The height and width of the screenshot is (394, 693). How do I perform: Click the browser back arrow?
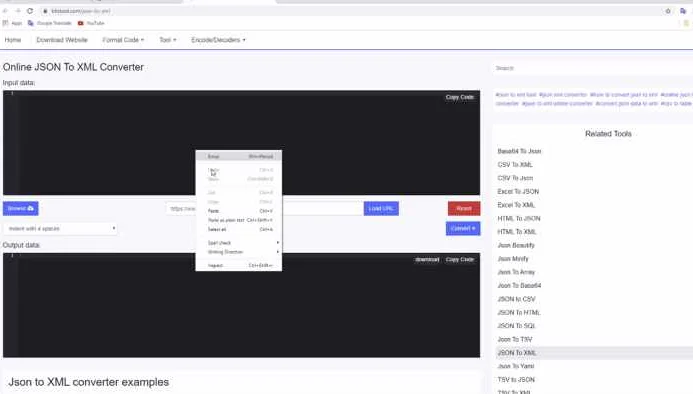tap(5, 11)
